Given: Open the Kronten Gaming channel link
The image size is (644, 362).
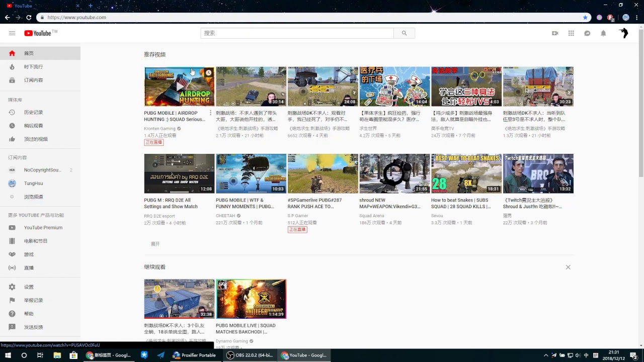Looking at the screenshot, I should (x=159, y=129).
